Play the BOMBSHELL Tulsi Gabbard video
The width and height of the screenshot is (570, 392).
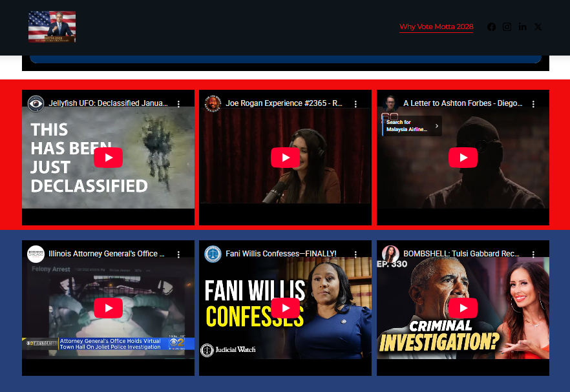(x=463, y=308)
